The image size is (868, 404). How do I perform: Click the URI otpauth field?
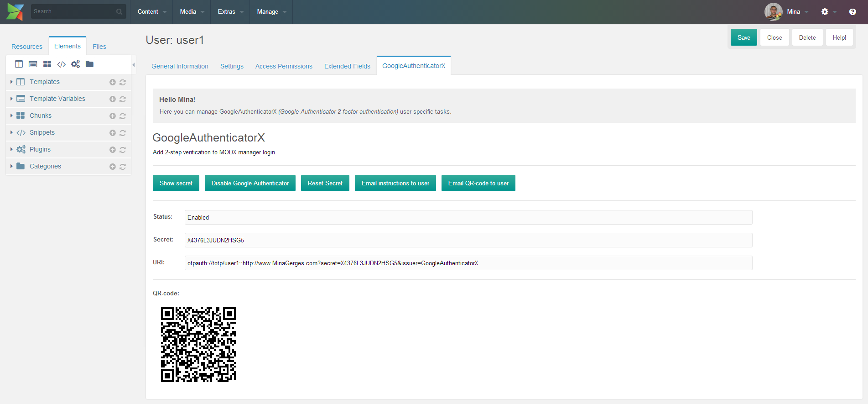[468, 263]
